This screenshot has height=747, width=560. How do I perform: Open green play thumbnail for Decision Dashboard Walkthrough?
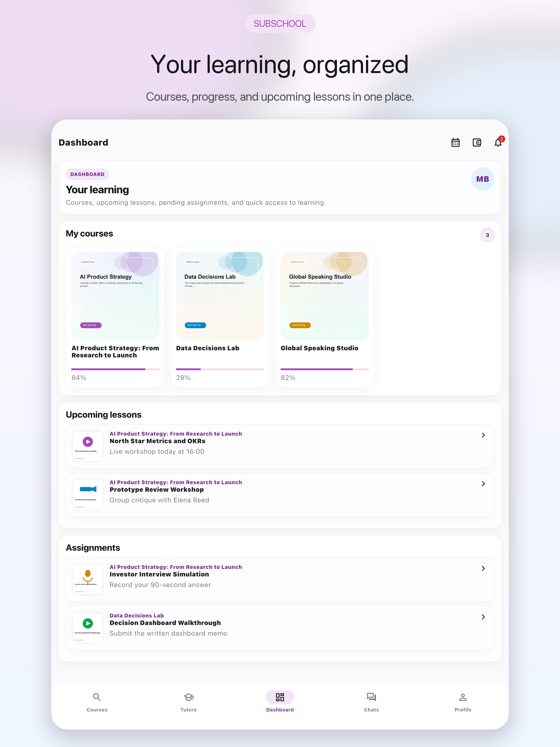coord(88,628)
